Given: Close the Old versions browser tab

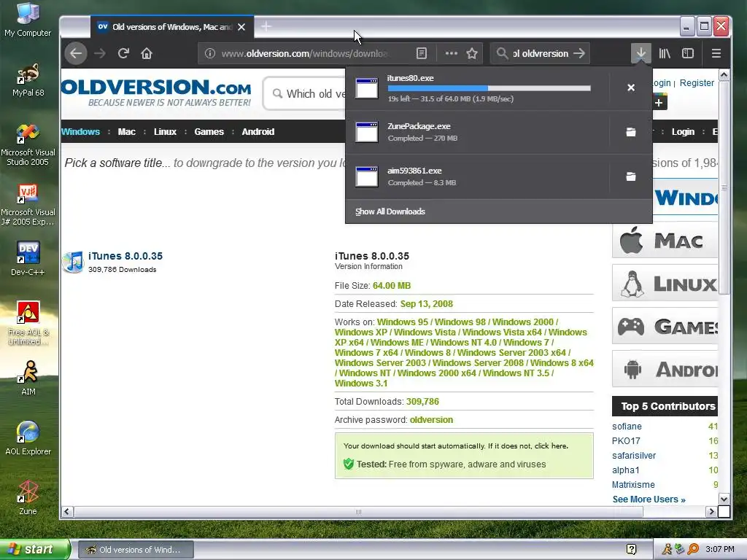Looking at the screenshot, I should [241, 27].
